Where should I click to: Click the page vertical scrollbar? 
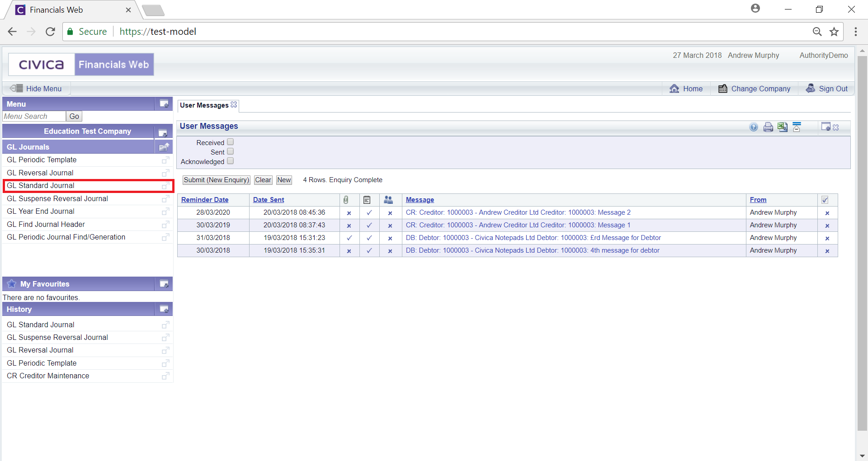click(x=862, y=244)
